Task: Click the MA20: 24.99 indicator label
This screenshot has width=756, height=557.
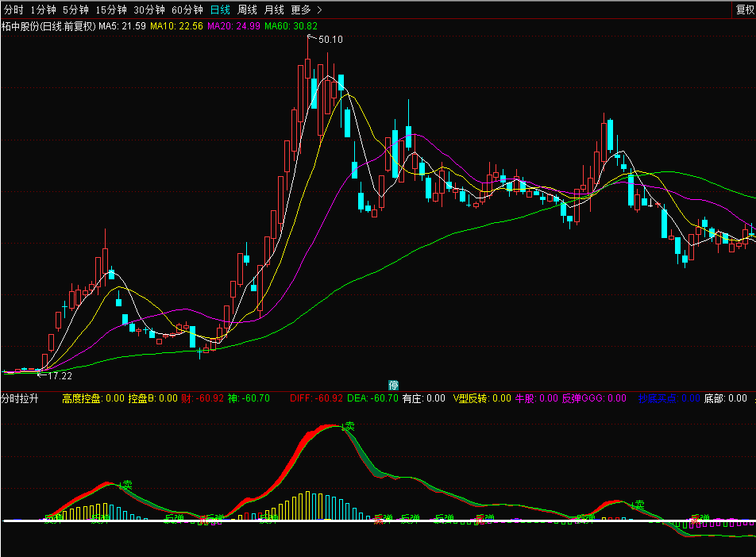Action: pos(233,26)
